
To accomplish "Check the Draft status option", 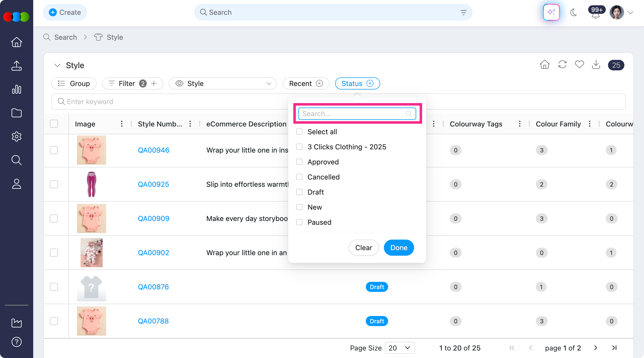I will click(299, 192).
